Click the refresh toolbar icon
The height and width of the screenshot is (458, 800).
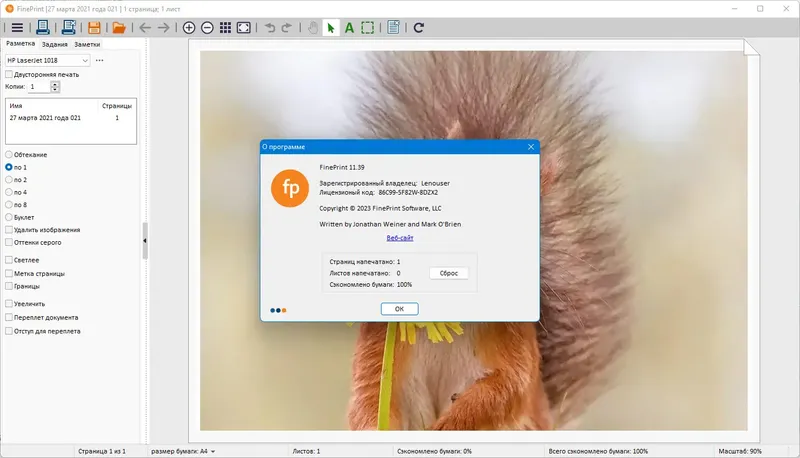coord(419,28)
